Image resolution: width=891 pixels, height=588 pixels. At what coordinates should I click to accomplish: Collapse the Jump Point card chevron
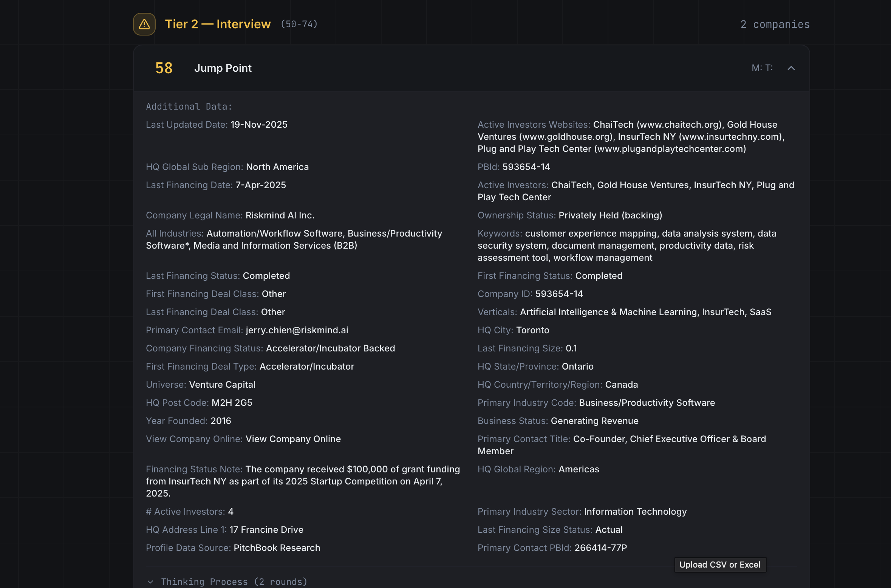pyautogui.click(x=791, y=68)
